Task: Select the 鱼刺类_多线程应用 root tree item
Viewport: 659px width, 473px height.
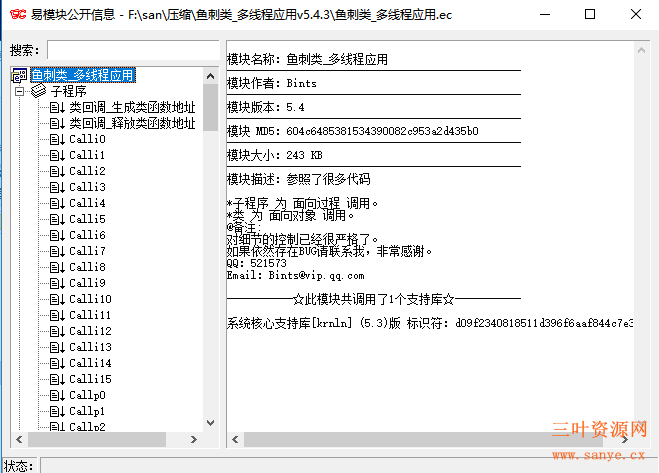Action: tap(83, 75)
